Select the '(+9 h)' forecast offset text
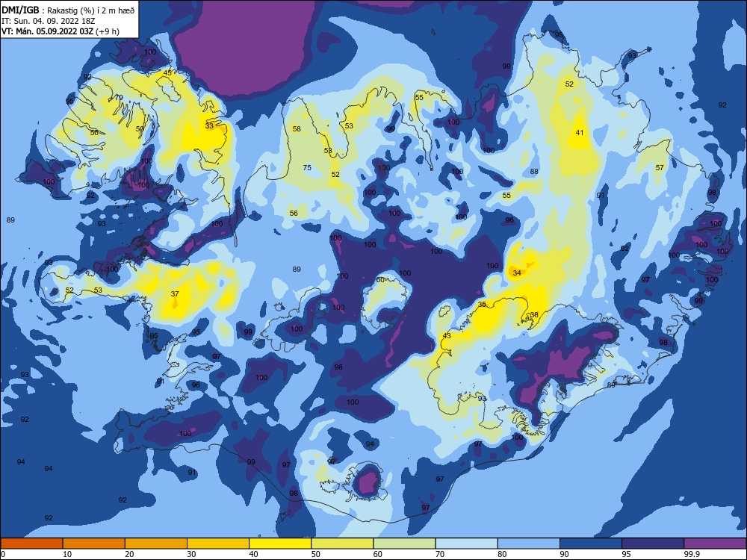 (108, 31)
